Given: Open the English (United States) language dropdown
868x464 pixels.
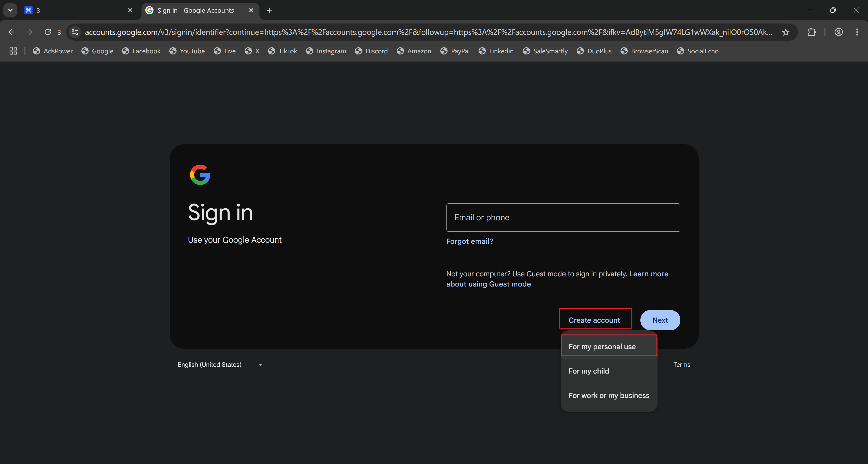Looking at the screenshot, I should click(220, 365).
